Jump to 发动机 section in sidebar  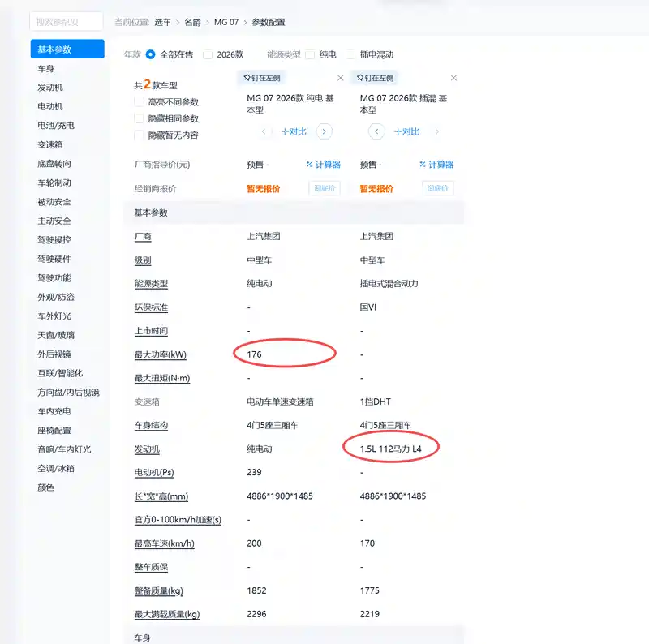(x=50, y=88)
